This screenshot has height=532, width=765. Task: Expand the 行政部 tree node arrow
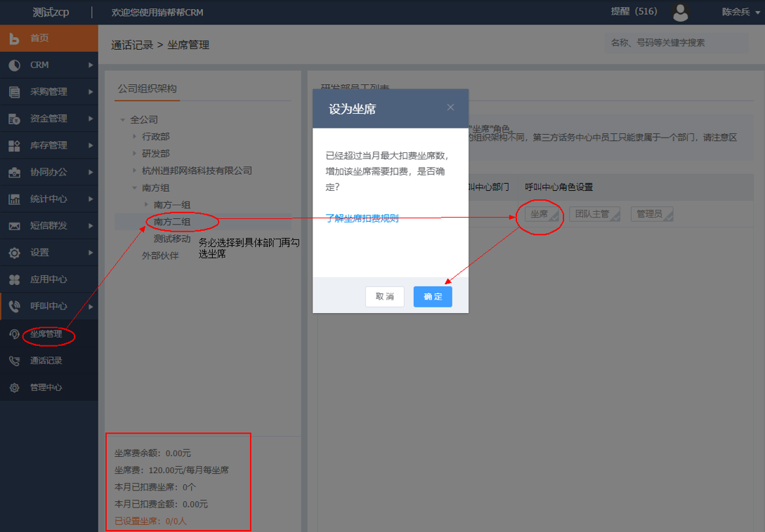(x=135, y=136)
